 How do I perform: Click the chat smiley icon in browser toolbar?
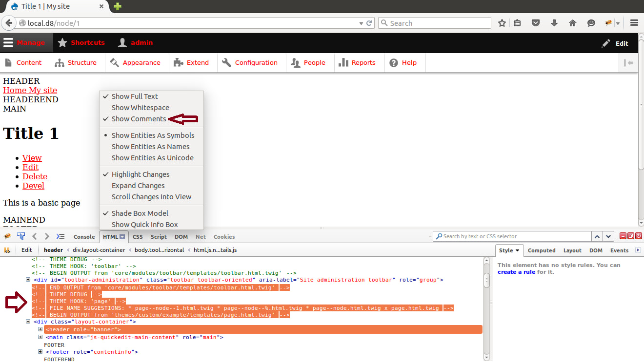point(591,23)
